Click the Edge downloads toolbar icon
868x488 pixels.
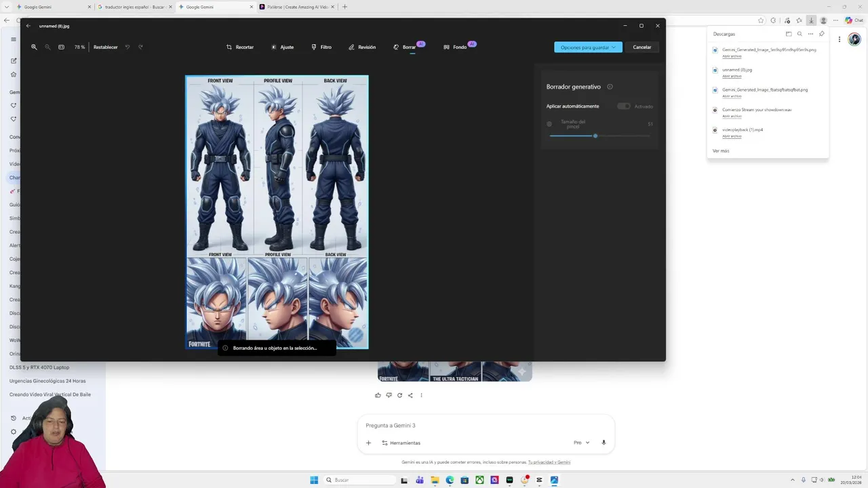811,20
